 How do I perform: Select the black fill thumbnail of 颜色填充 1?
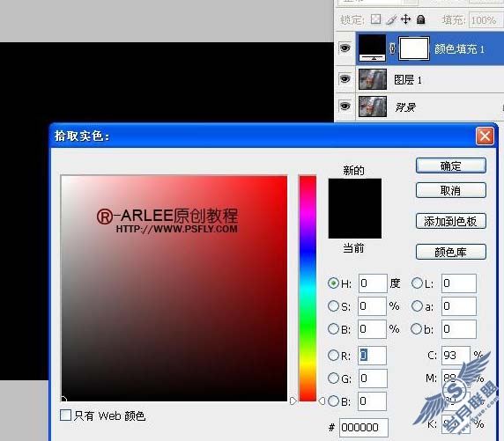coord(372,48)
